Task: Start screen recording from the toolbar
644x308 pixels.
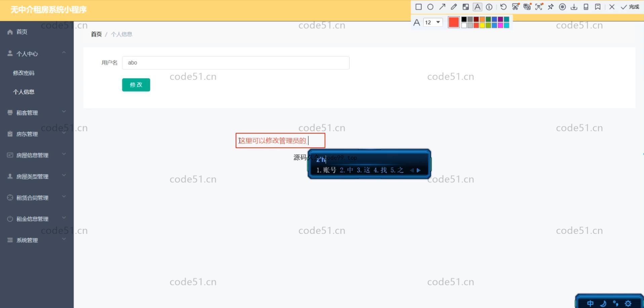Action: click(562, 7)
